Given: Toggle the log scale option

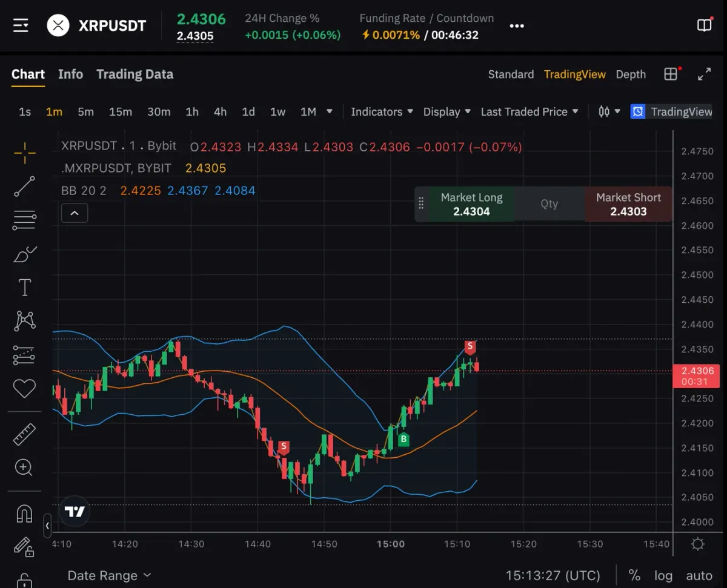Looking at the screenshot, I should [663, 575].
